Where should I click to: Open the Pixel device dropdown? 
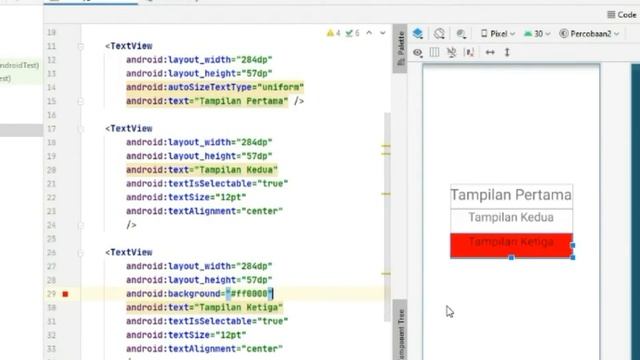point(498,33)
